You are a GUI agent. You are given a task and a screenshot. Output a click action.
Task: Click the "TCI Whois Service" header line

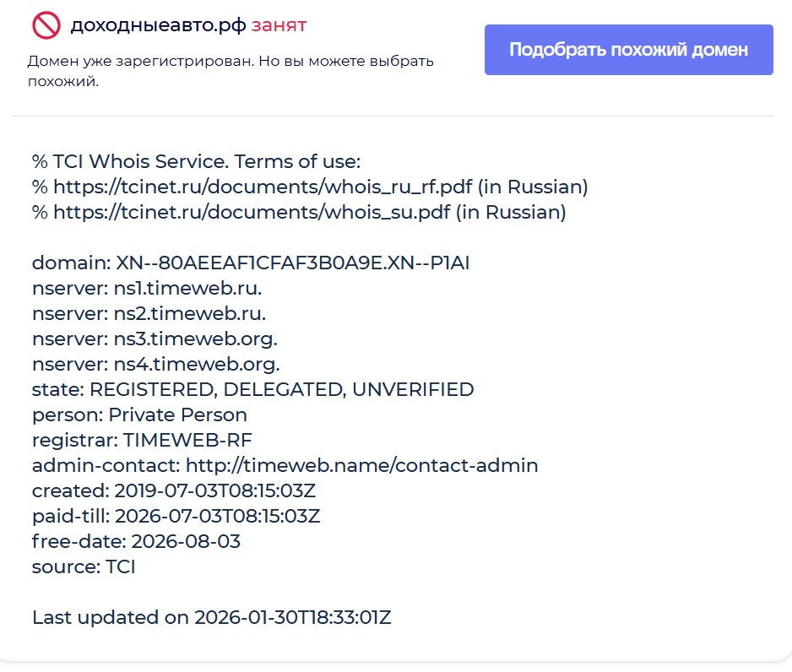[196, 161]
